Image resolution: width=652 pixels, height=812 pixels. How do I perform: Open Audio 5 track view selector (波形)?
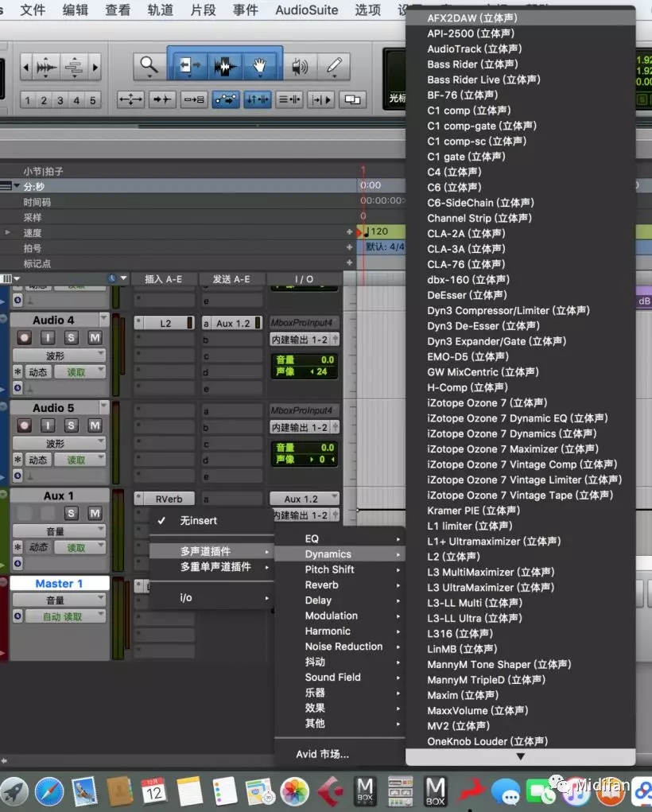pyautogui.click(x=60, y=443)
